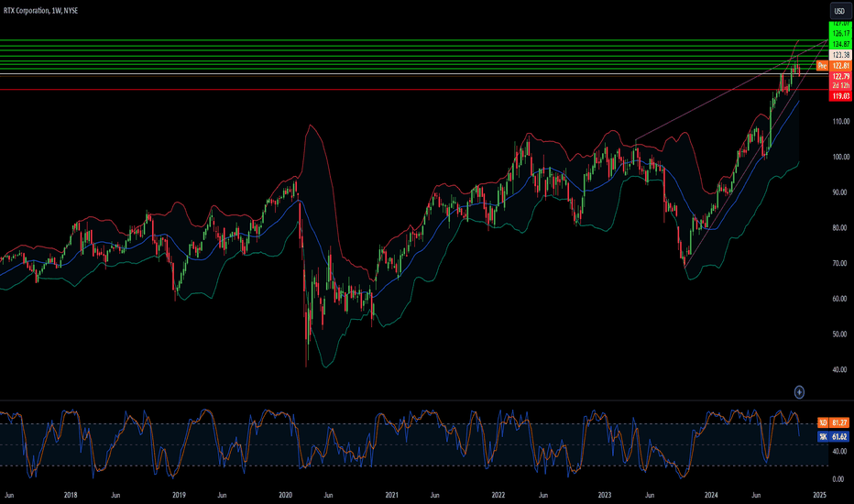The image size is (854, 504).
Task: Click the 100.00 price axis value
Action: click(x=840, y=157)
